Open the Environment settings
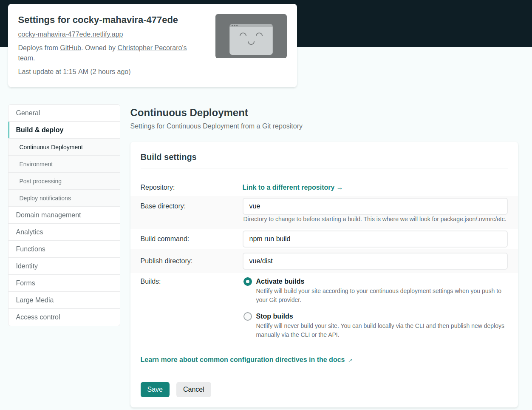The width and height of the screenshot is (532, 410). [x=36, y=164]
